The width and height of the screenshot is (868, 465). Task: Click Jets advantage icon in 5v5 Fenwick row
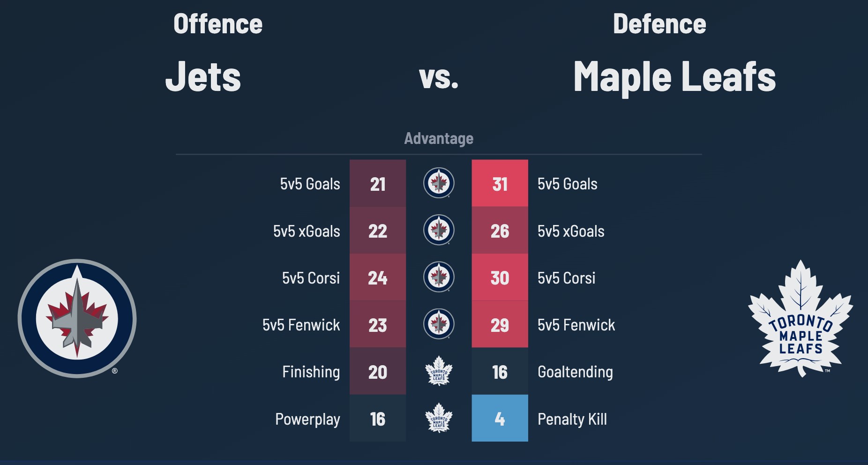(x=439, y=324)
